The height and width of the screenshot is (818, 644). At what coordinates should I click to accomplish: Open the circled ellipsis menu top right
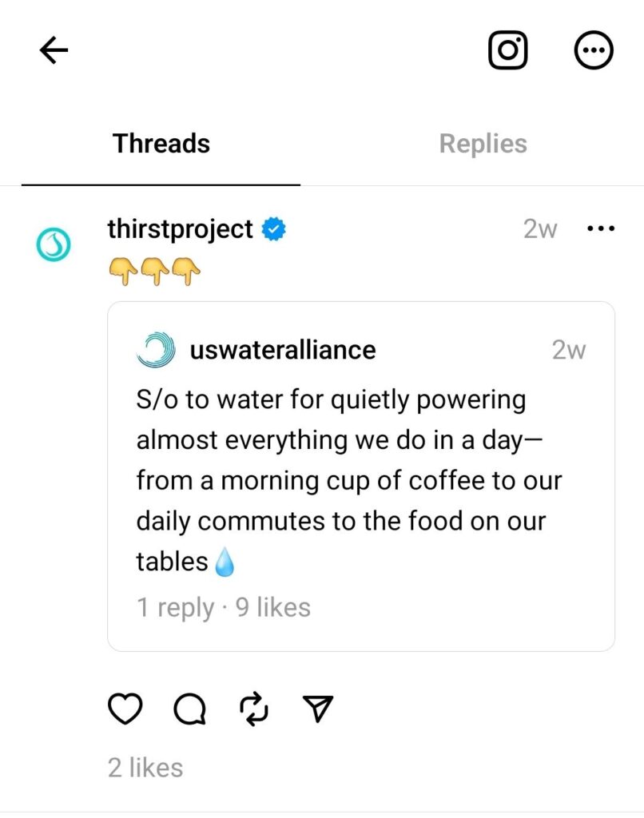(x=594, y=50)
